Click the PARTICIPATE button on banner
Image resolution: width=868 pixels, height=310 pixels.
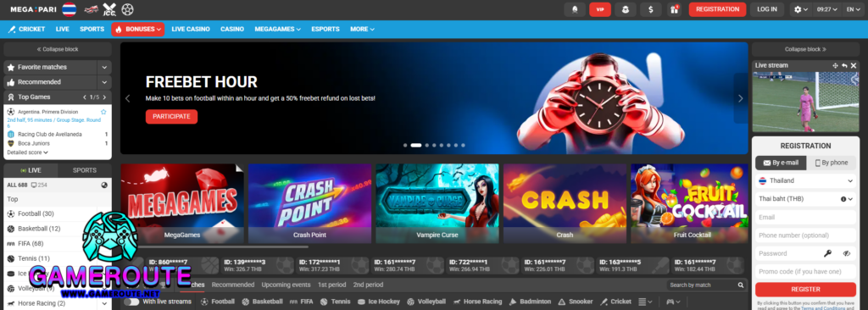click(171, 117)
